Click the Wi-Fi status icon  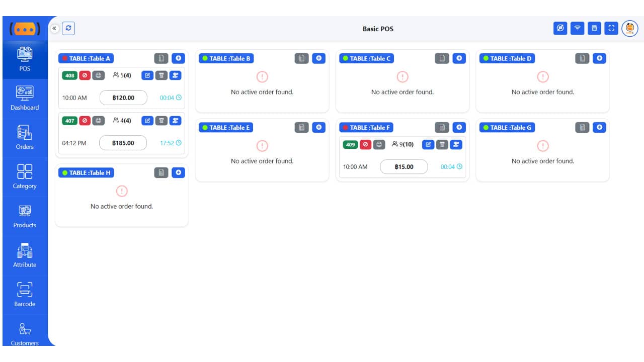click(x=577, y=28)
